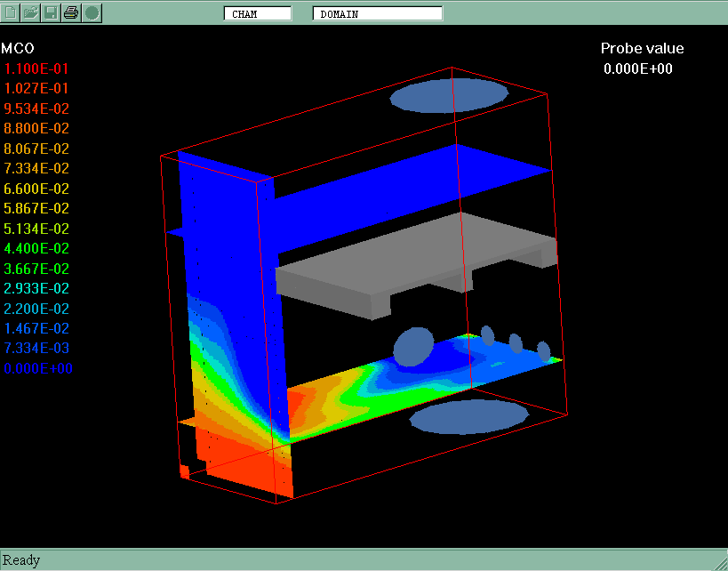This screenshot has width=728, height=571.
Task: Select the gray pallet object in the domain
Action: point(409,267)
